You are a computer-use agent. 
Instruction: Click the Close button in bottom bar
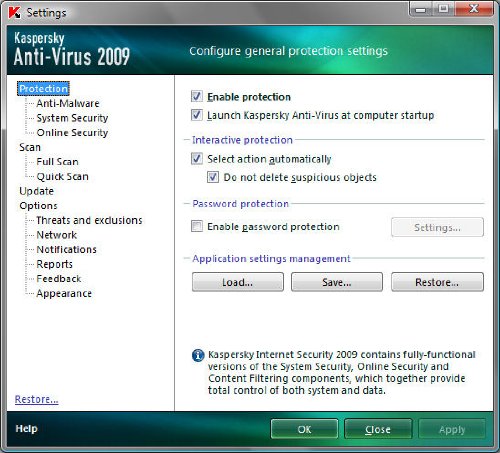pyautogui.click(x=378, y=429)
